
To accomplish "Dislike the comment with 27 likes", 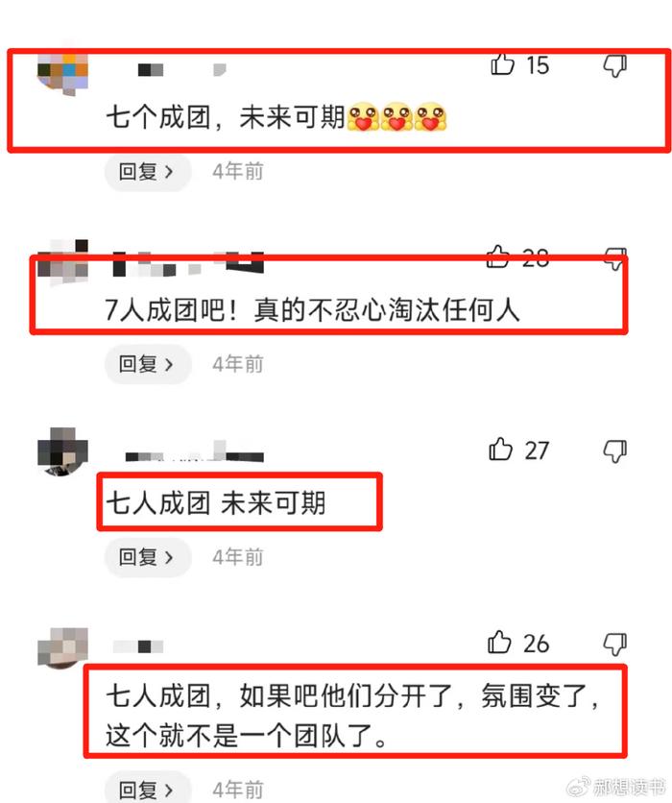I will 614,451.
